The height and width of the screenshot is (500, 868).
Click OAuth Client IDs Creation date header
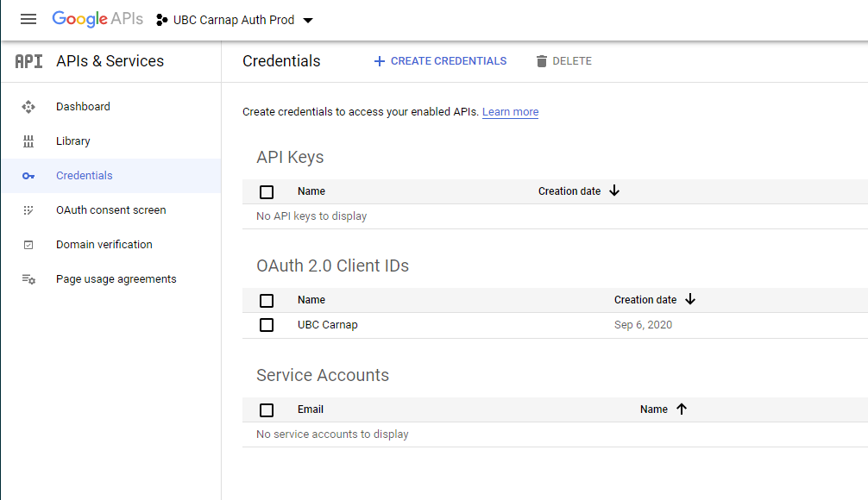[645, 300]
